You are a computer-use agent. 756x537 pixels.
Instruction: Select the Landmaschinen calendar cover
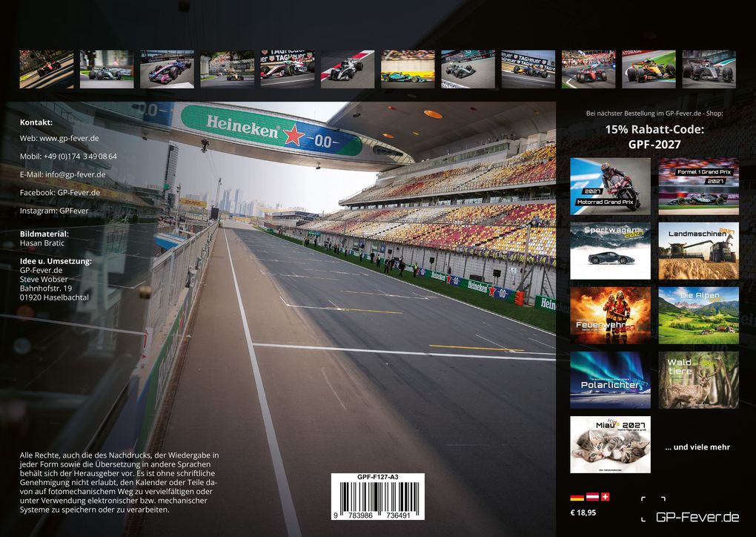pyautogui.click(x=699, y=251)
